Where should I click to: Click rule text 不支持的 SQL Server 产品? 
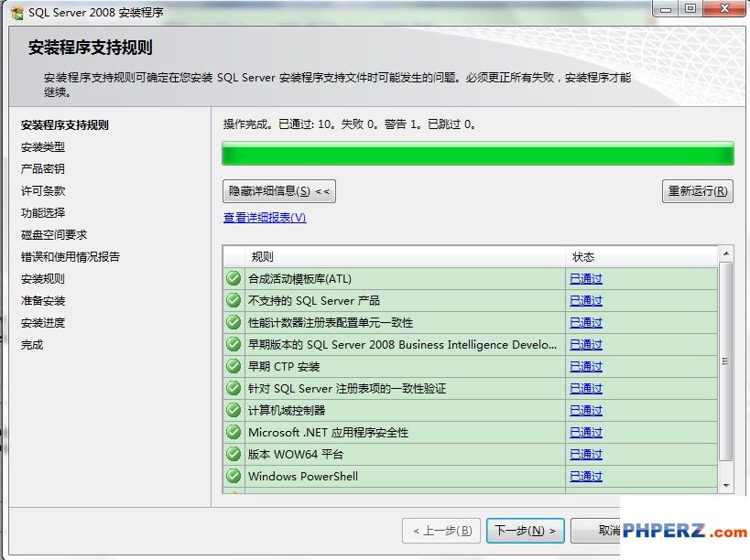[x=314, y=300]
